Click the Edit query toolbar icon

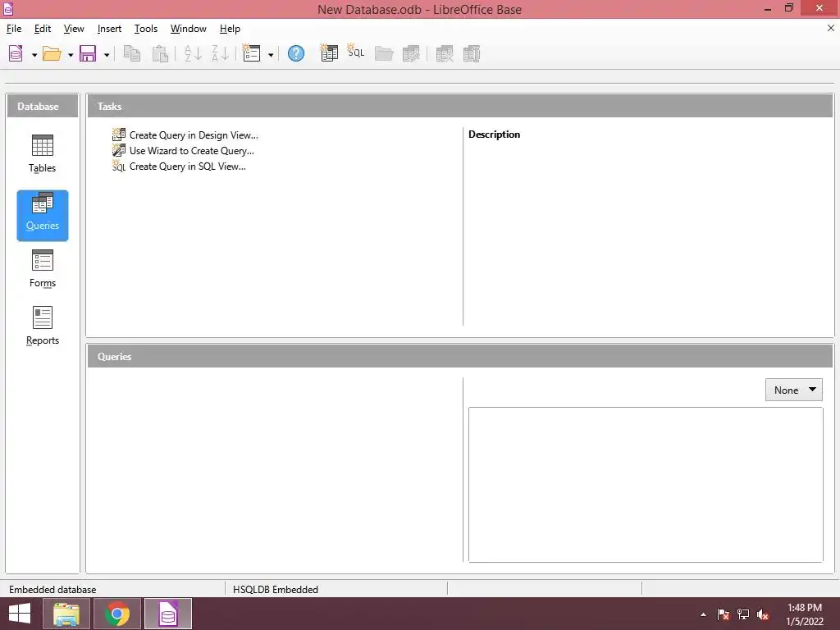click(411, 53)
